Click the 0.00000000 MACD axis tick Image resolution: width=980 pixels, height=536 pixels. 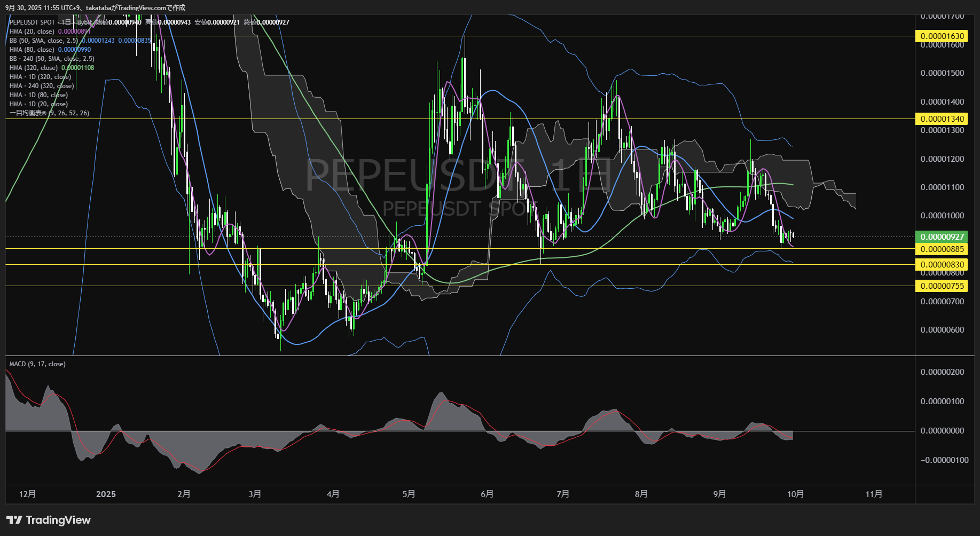[943, 431]
